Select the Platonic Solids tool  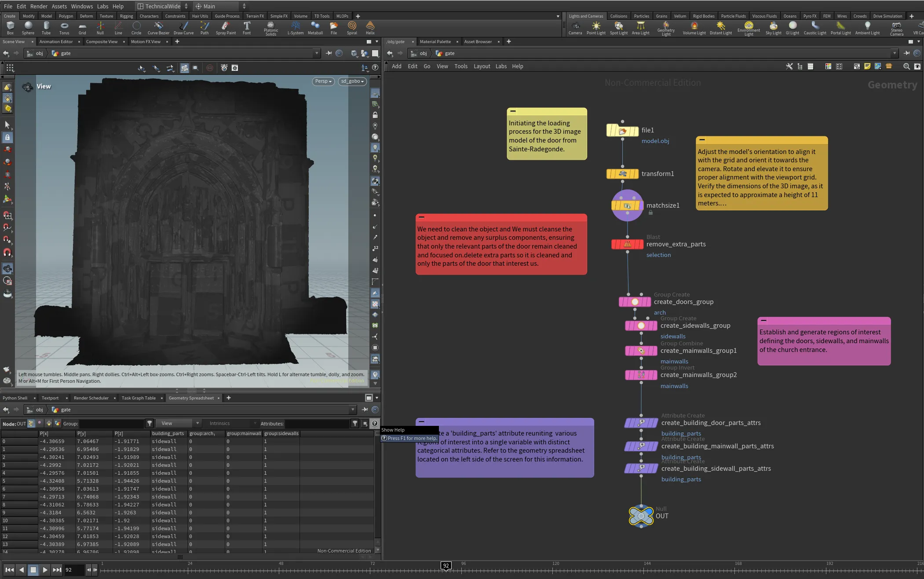pyautogui.click(x=271, y=29)
